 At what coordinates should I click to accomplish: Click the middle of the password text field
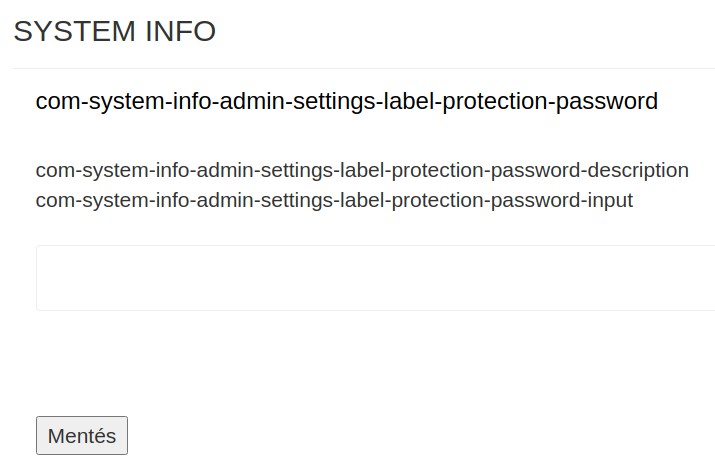click(x=375, y=278)
